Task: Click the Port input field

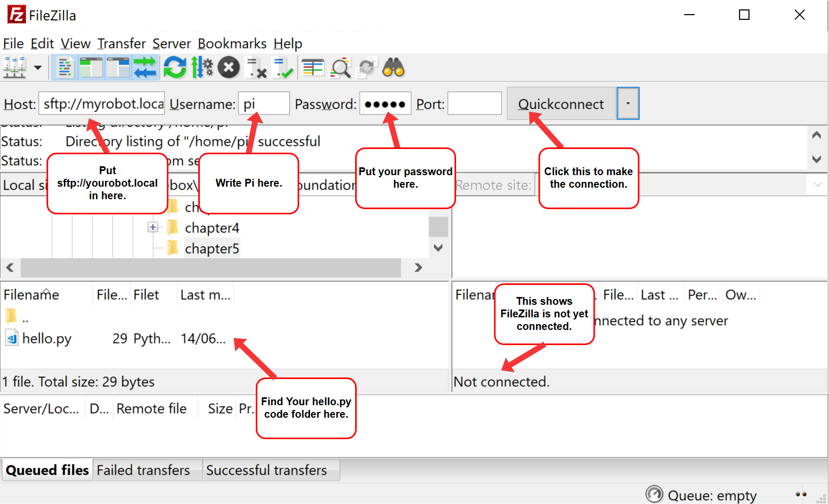Action: [474, 104]
